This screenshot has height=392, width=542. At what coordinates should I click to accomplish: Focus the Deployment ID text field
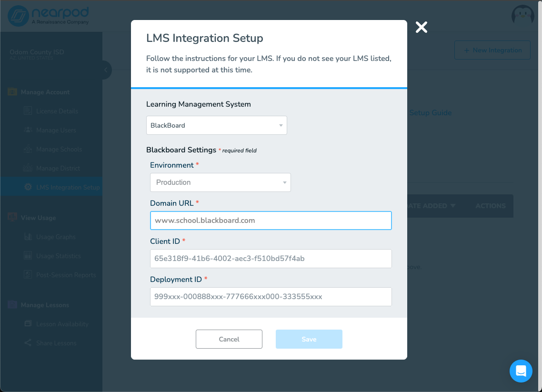click(271, 297)
